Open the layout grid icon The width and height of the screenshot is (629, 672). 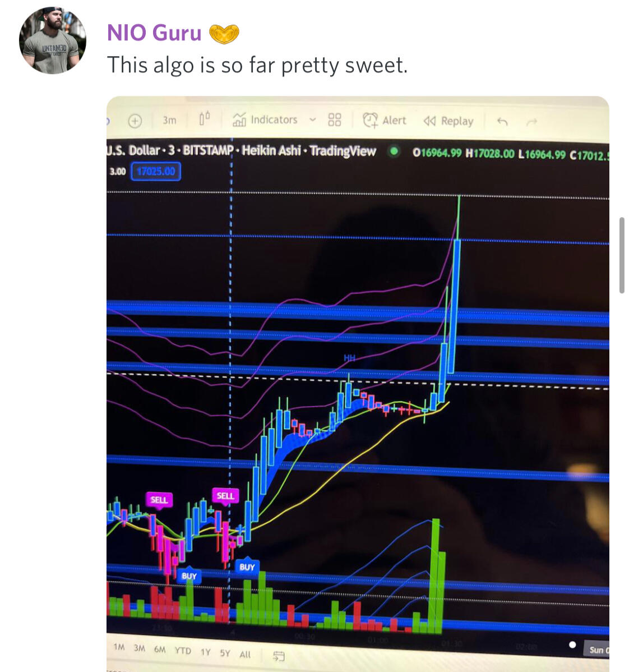click(335, 119)
